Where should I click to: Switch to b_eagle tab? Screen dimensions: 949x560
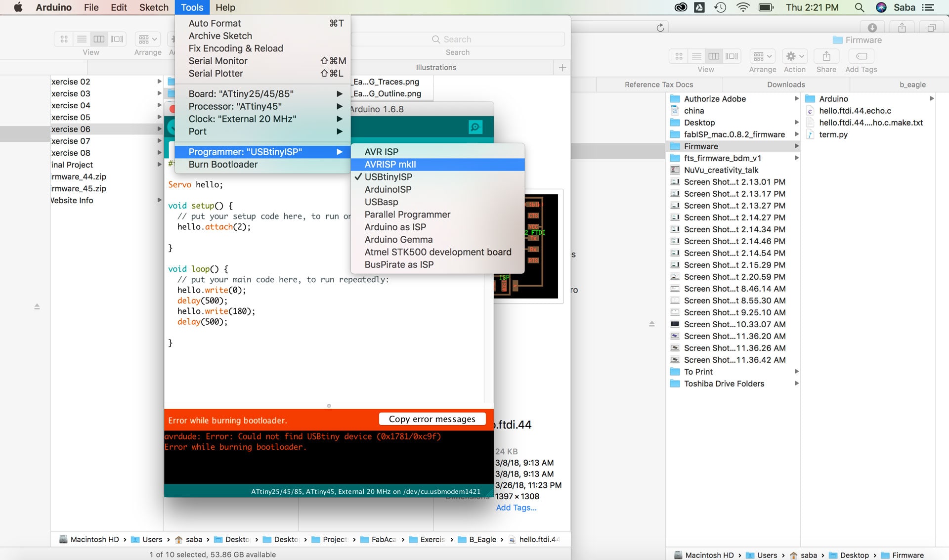tap(912, 85)
